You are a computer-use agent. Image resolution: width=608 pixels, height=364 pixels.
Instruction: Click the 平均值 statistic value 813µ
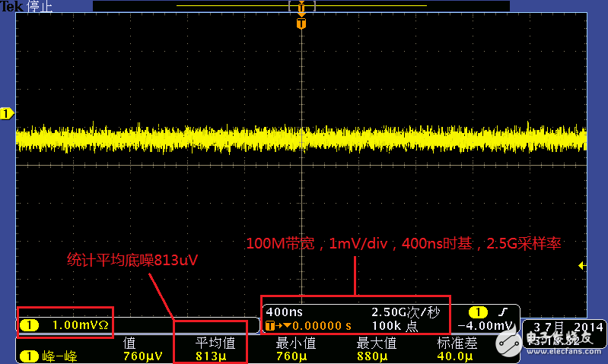point(210,356)
